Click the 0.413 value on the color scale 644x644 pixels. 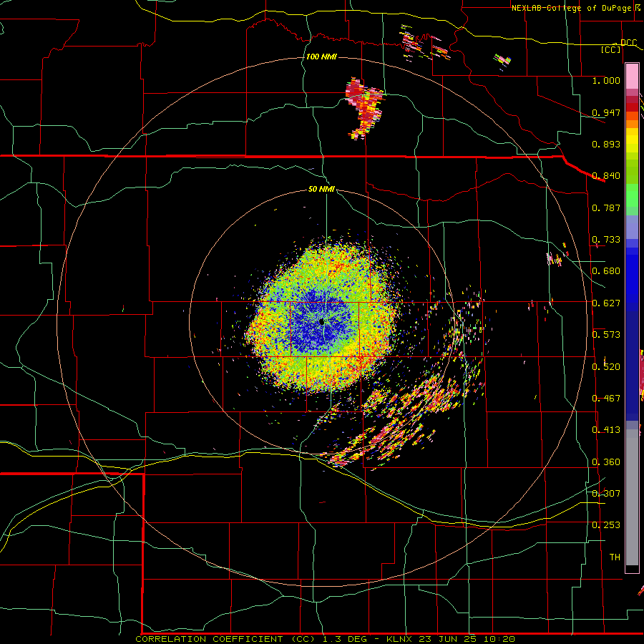click(606, 430)
